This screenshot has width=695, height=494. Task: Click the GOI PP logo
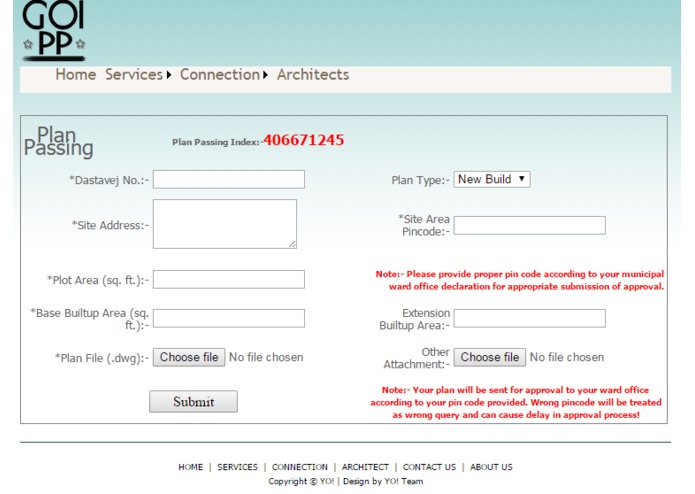pos(54,30)
